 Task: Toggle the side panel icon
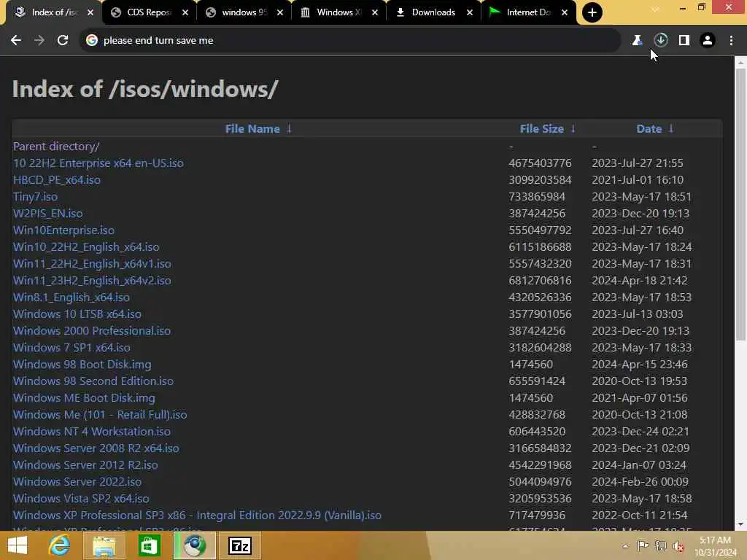click(x=684, y=41)
